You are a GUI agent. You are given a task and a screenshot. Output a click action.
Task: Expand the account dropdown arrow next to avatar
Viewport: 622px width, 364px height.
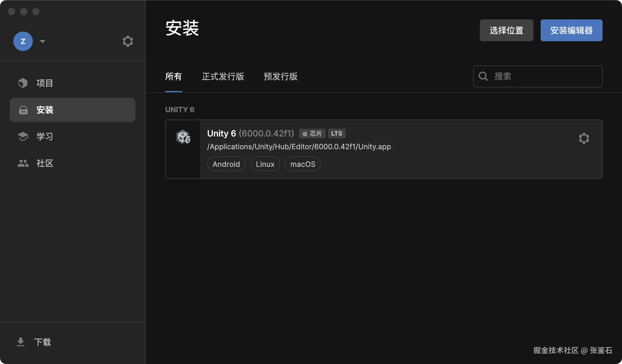pos(43,41)
